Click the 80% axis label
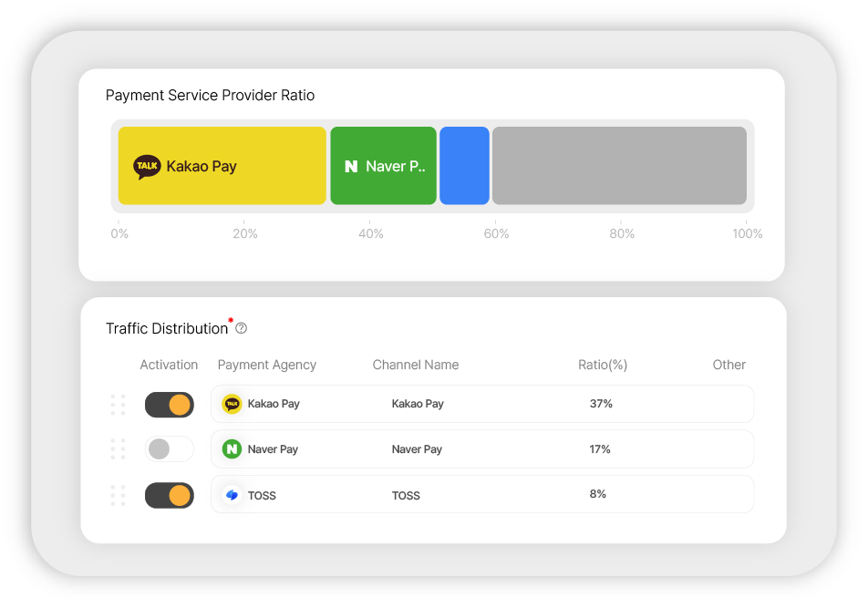868x608 pixels. pyautogui.click(x=622, y=233)
